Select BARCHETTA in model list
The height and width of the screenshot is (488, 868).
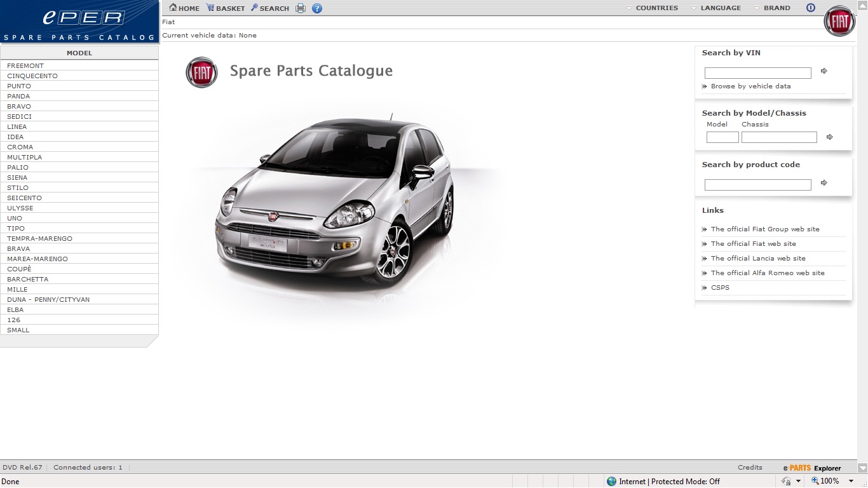79,279
